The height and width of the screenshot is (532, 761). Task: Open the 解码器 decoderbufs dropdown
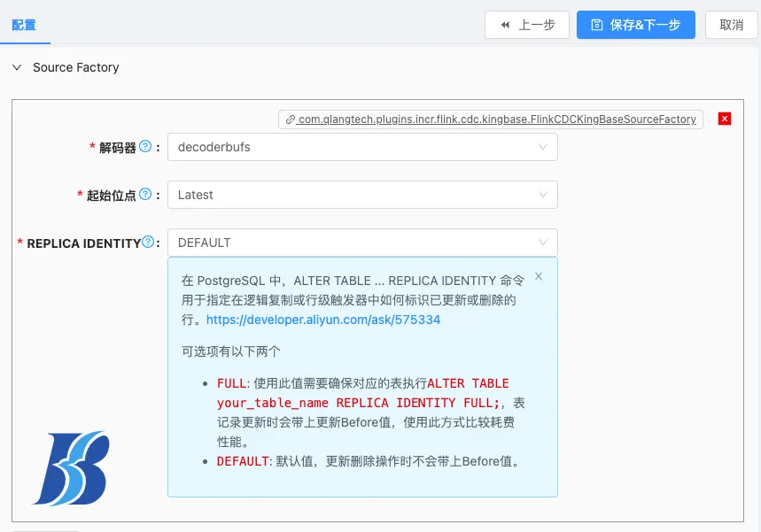pos(362,147)
